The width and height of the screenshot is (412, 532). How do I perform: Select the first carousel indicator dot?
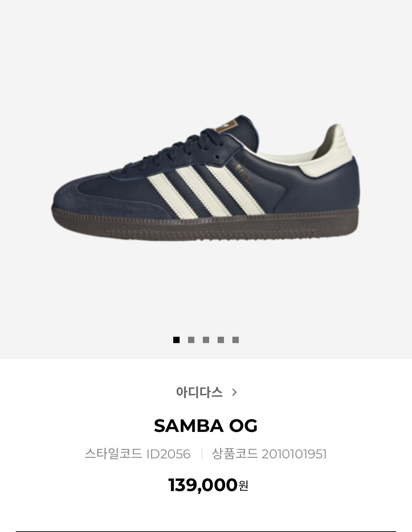click(x=176, y=340)
